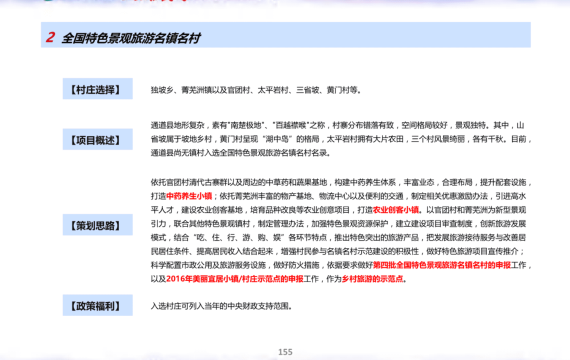
Task: Click the red text 中药养生小镇
Action: click(189, 196)
